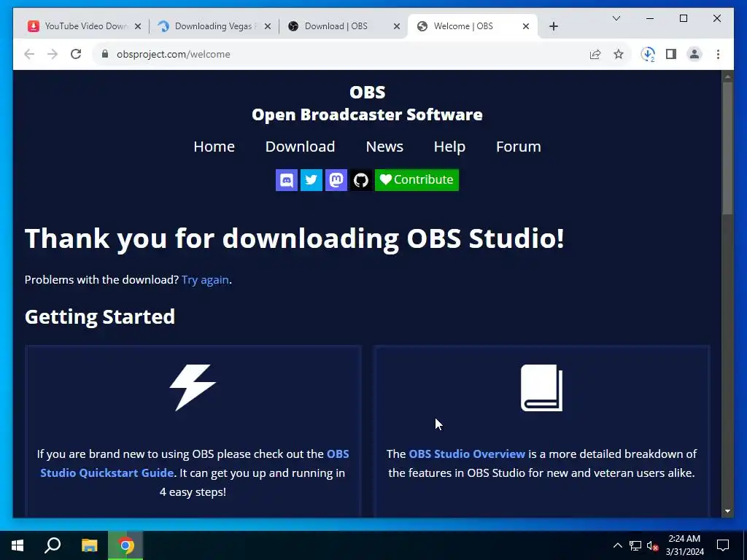
Task: Click the Try again download link
Action: click(x=205, y=279)
